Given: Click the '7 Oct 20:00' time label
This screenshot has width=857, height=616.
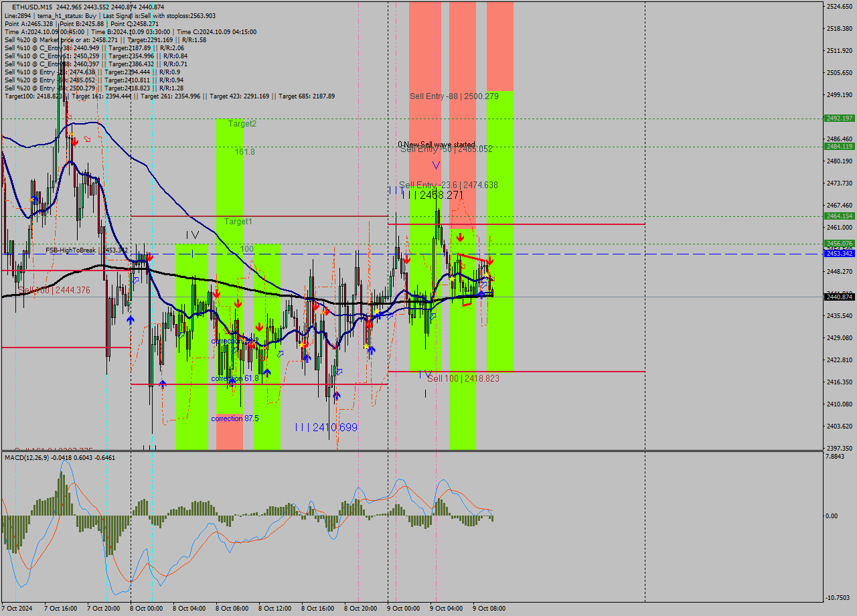Looking at the screenshot, I should [x=103, y=609].
